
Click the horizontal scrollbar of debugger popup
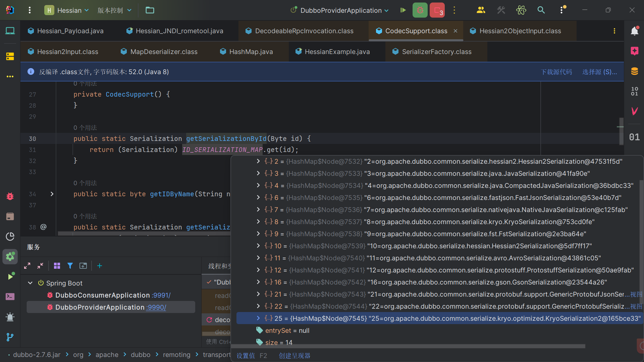pos(408,346)
